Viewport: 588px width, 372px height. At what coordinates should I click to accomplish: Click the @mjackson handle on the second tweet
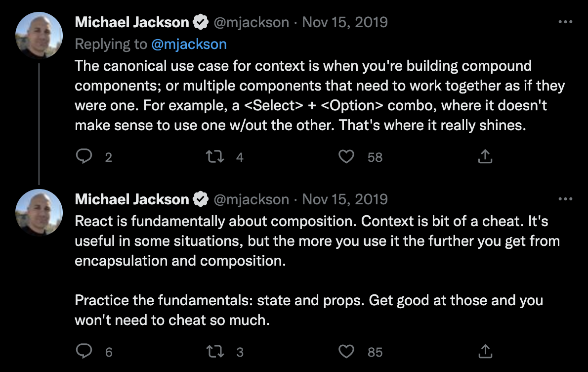pos(252,199)
